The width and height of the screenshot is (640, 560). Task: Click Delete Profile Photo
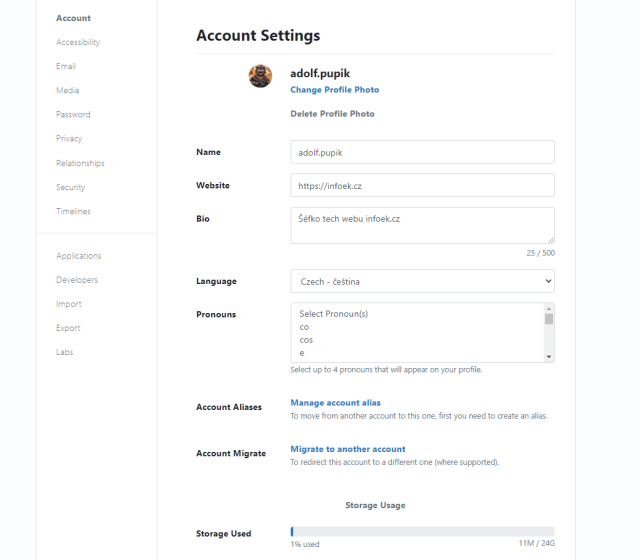click(x=332, y=114)
